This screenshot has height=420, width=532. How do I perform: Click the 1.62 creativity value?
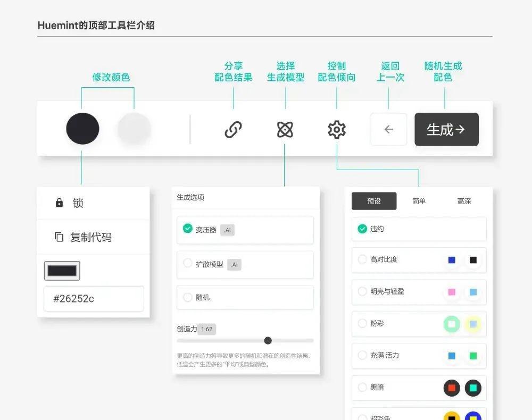pyautogui.click(x=206, y=329)
